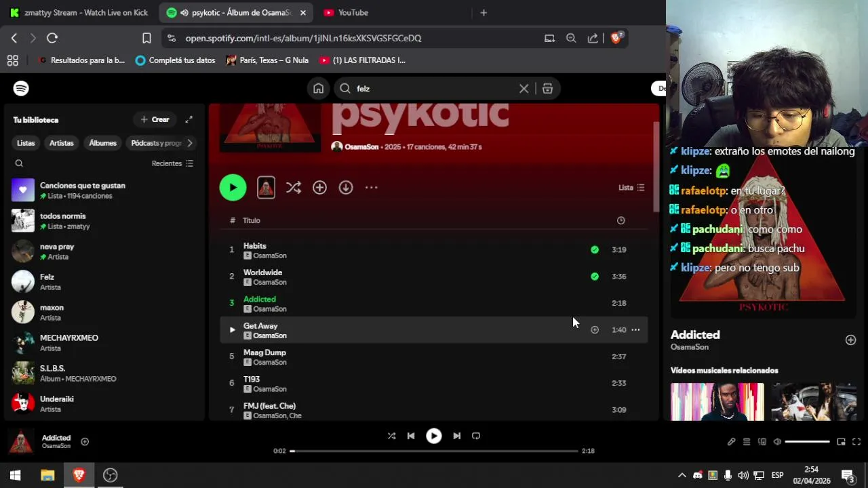Skip to previous track

(411, 436)
